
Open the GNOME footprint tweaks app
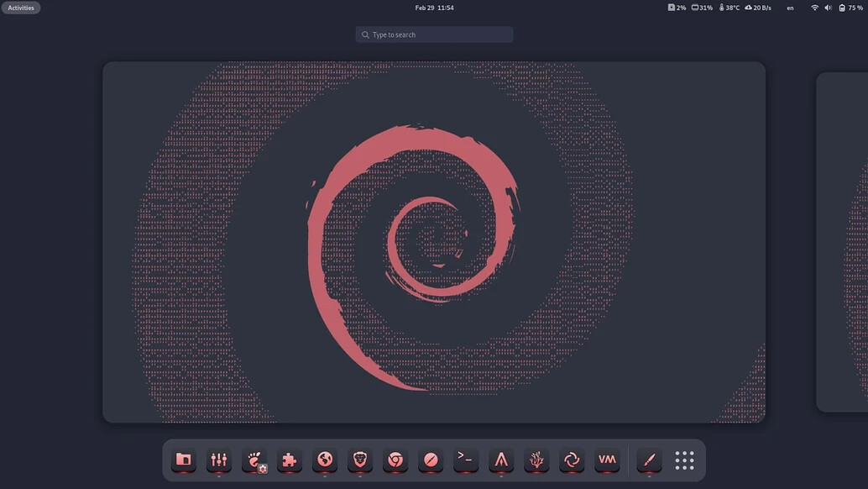254,460
